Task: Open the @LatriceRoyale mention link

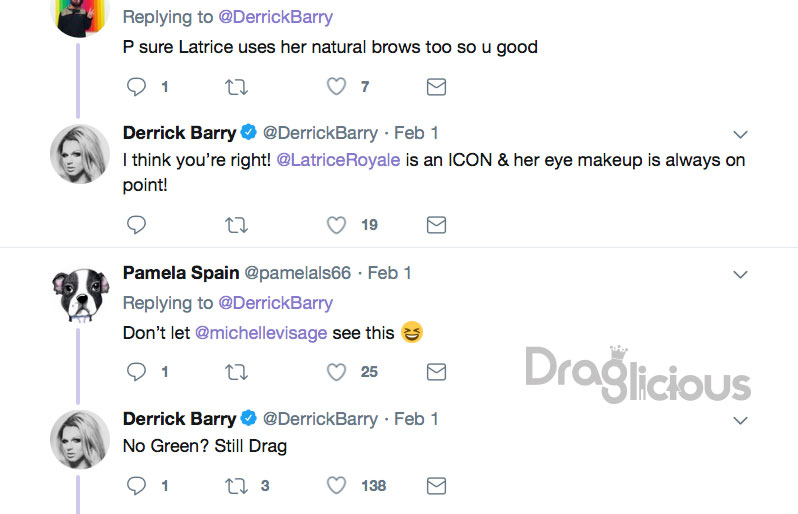Action: tap(338, 160)
